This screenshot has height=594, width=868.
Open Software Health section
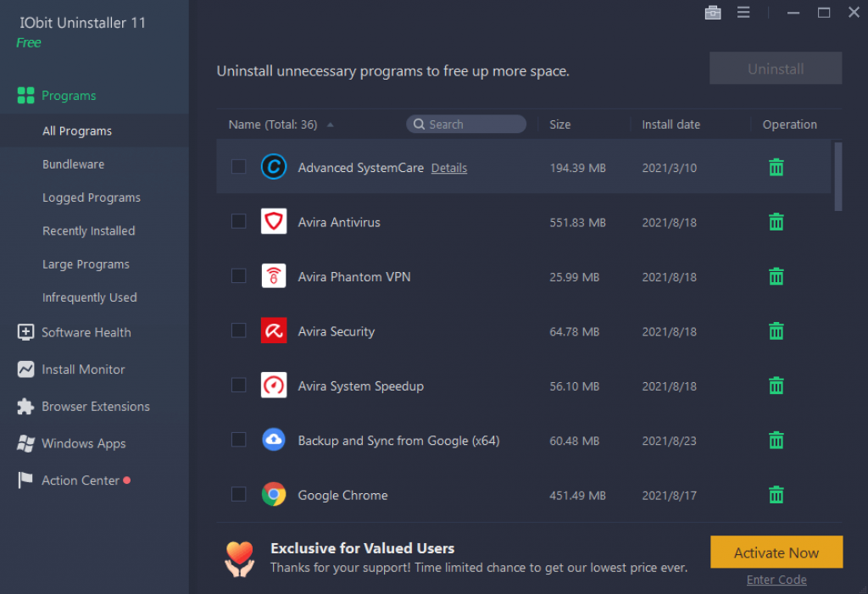pos(86,332)
